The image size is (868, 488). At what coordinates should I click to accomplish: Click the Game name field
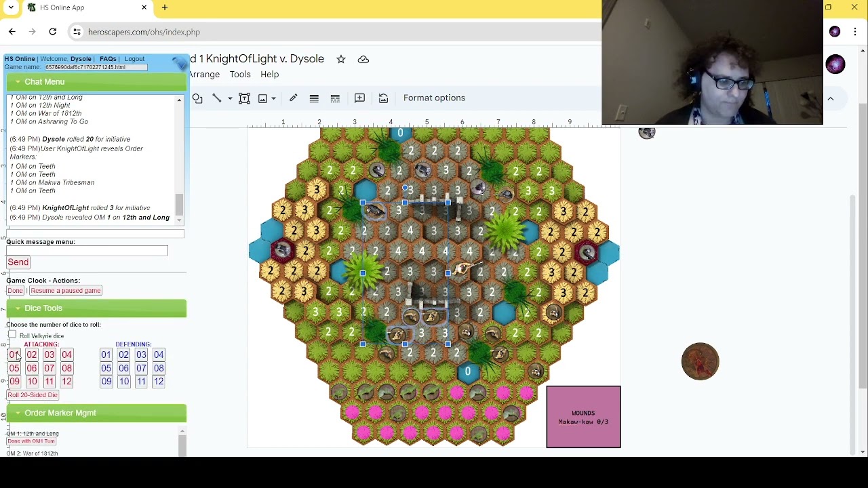(96, 67)
